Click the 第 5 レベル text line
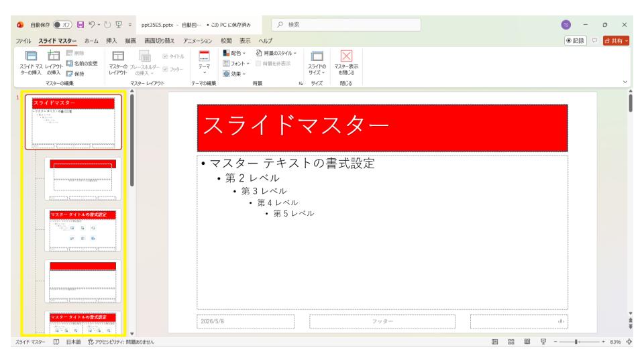 pos(294,213)
